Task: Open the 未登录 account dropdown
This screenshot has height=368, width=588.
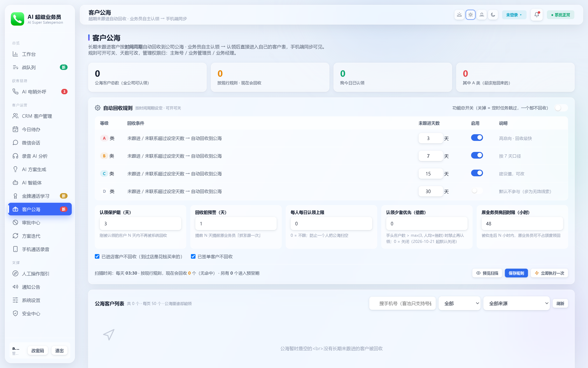Action: point(514,15)
